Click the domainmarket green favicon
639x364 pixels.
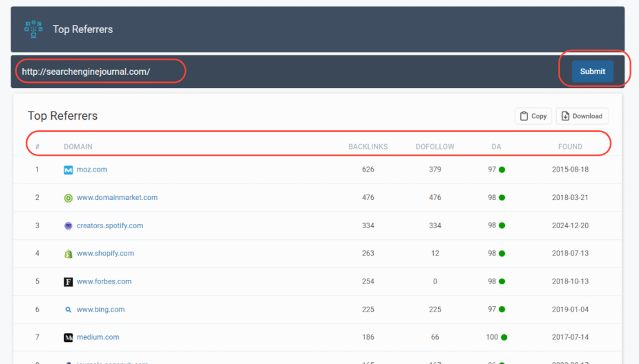[x=68, y=198]
